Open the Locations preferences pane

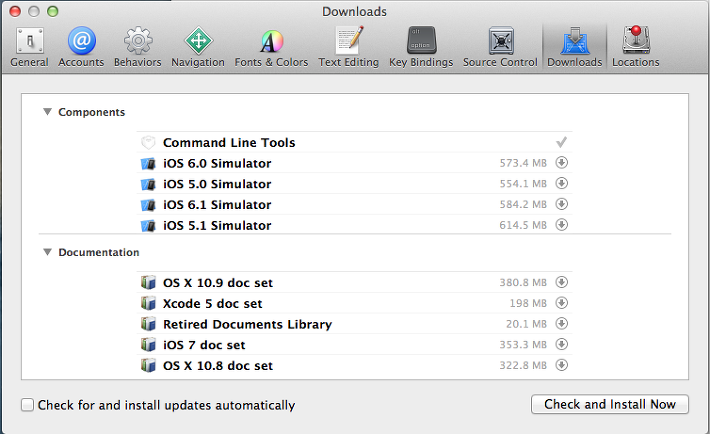pyautogui.click(x=636, y=47)
